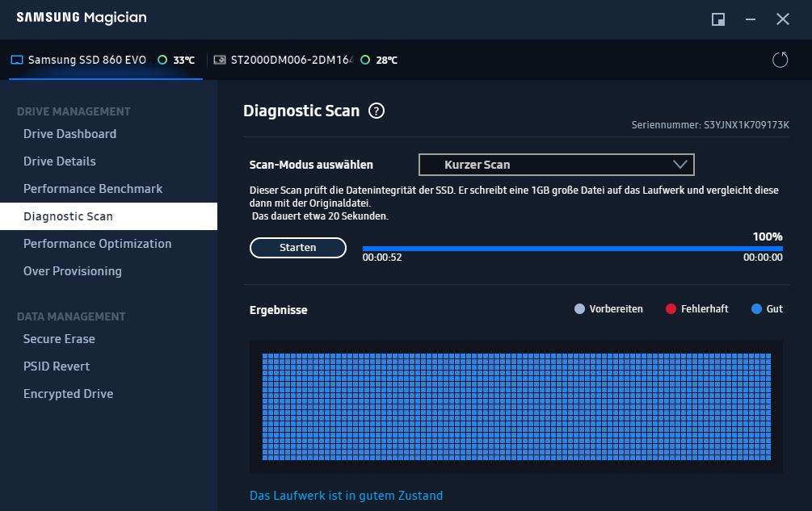Click the blue scan progress bar
The image size is (812, 511).
(572, 249)
